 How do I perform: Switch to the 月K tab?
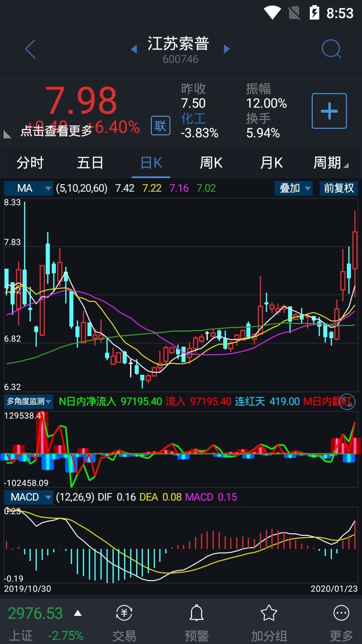tap(271, 163)
